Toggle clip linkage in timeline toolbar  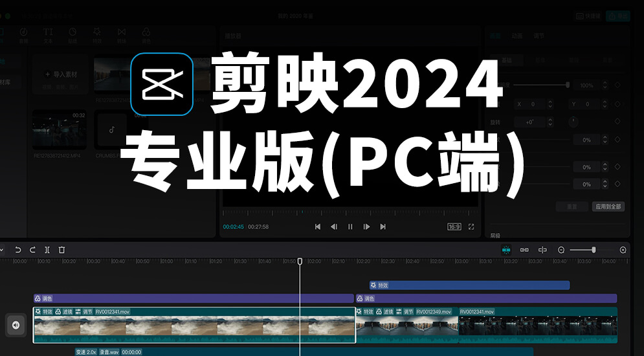pos(524,250)
